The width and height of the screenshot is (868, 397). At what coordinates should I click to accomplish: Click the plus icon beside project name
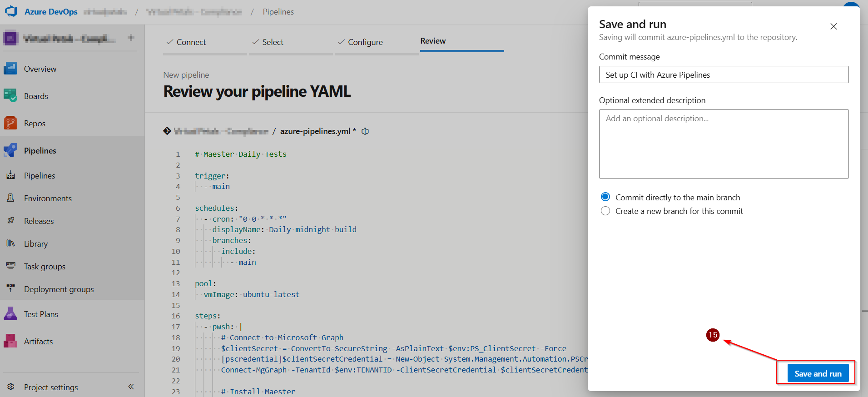(131, 38)
